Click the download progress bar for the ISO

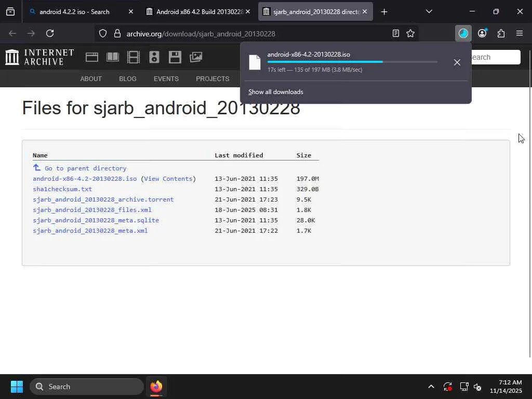(352, 62)
